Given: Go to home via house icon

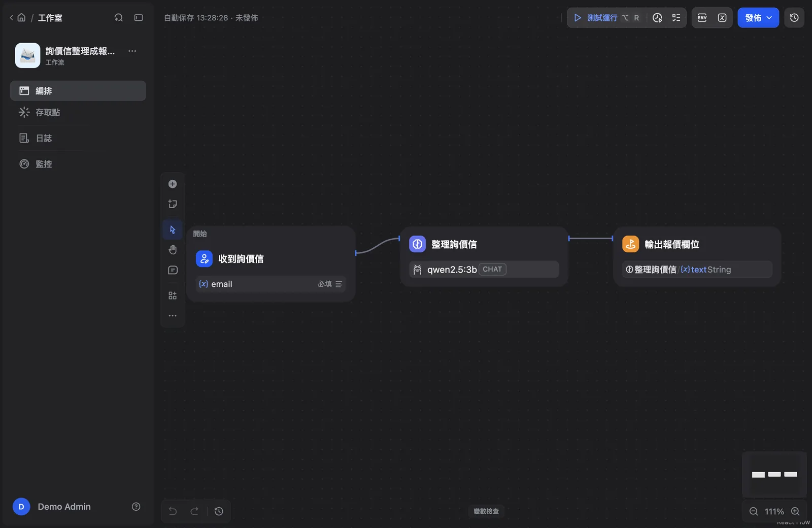Looking at the screenshot, I should [21, 18].
